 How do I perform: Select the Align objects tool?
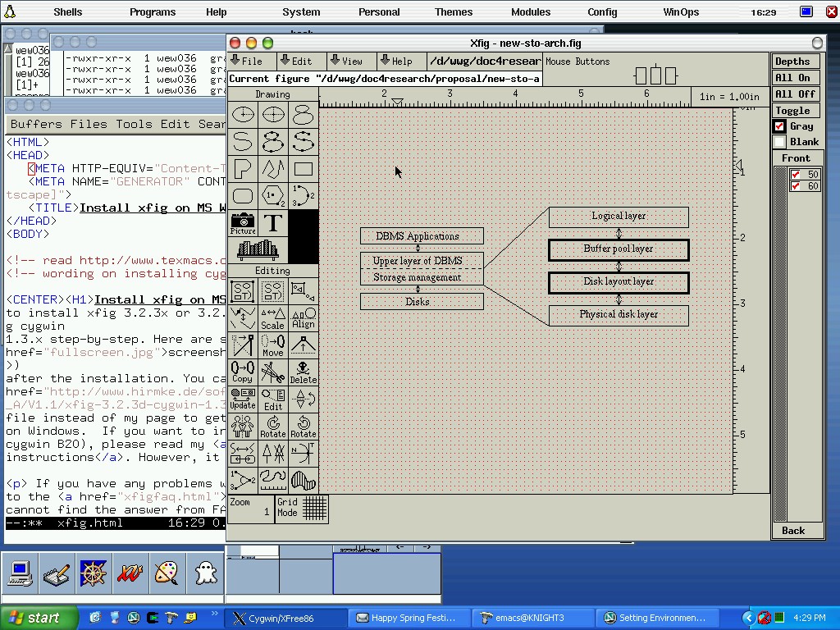click(303, 317)
